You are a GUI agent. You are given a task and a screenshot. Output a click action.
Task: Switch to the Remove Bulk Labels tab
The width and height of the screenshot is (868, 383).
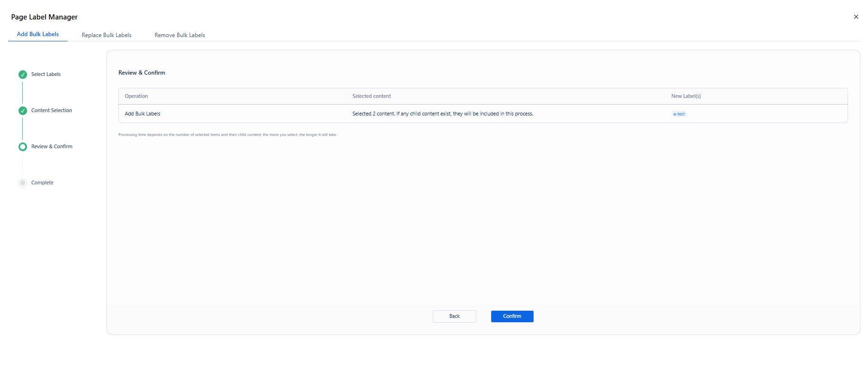click(180, 35)
